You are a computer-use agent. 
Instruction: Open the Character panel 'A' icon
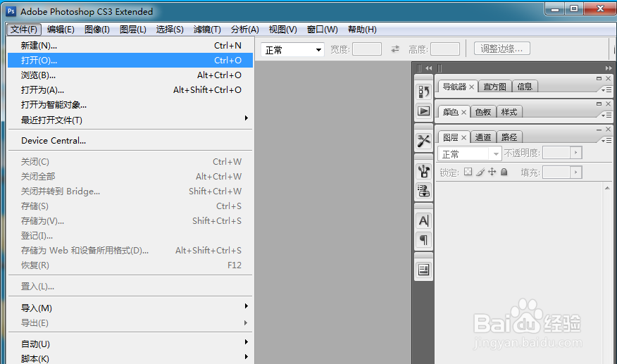tap(424, 221)
